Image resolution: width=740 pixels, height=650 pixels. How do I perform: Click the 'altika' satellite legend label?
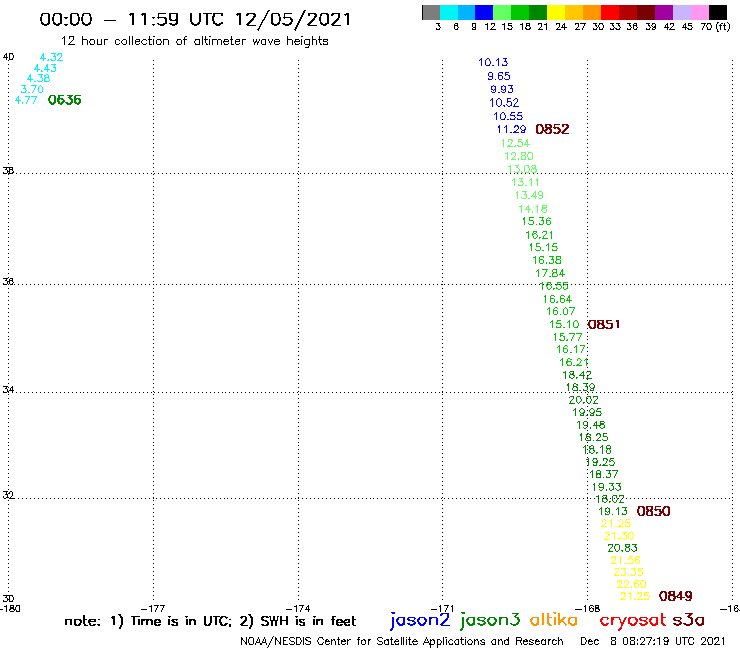(554, 620)
